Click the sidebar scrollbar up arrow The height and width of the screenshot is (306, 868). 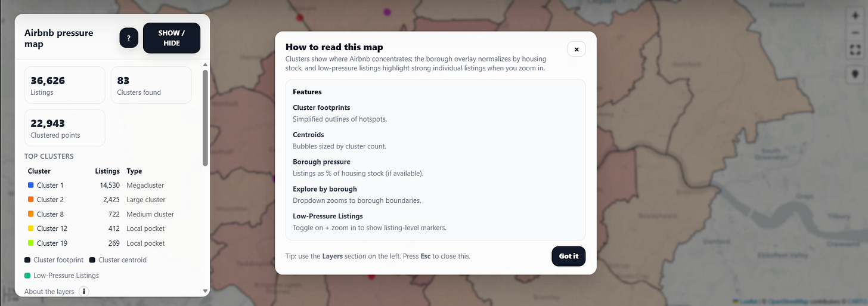pyautogui.click(x=206, y=64)
